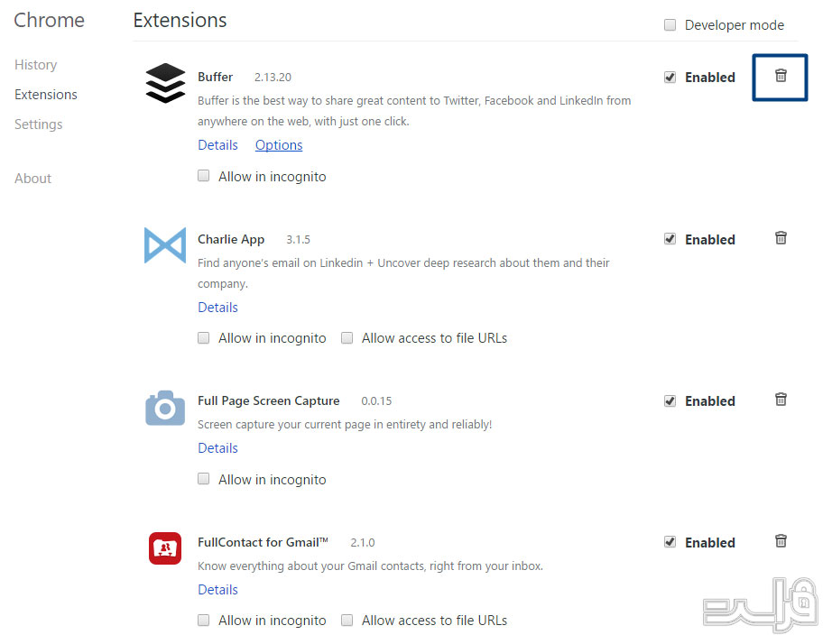Open Buffer Details link
832x644 pixels.
click(x=217, y=145)
